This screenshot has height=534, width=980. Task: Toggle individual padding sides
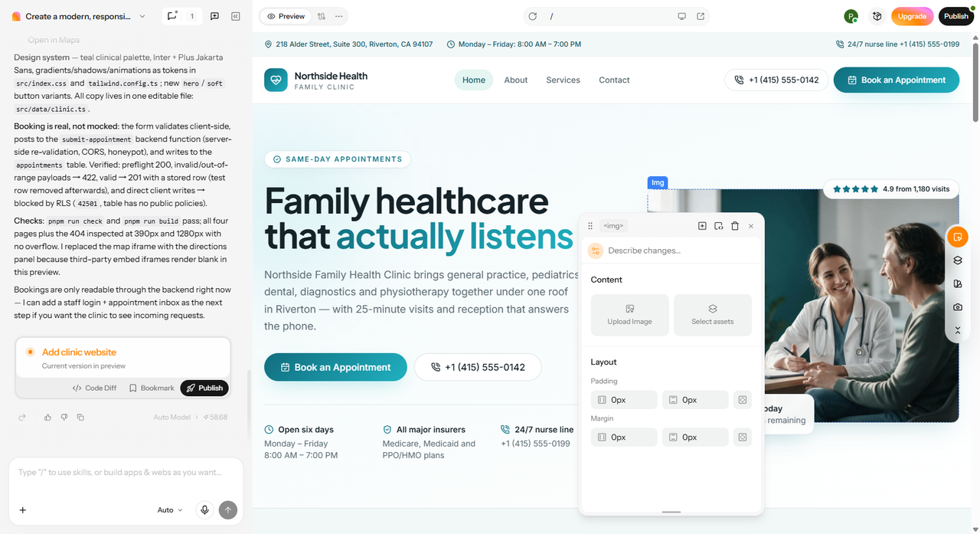(742, 400)
